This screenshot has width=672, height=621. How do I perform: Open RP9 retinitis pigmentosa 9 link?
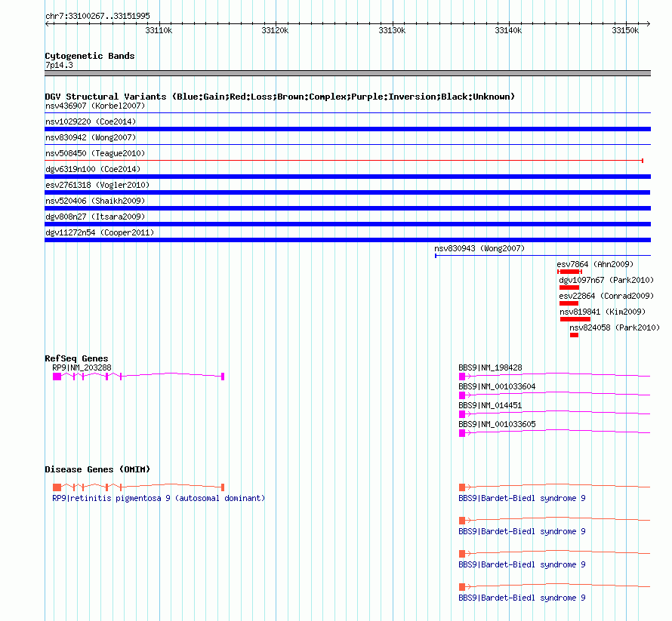click(x=159, y=498)
